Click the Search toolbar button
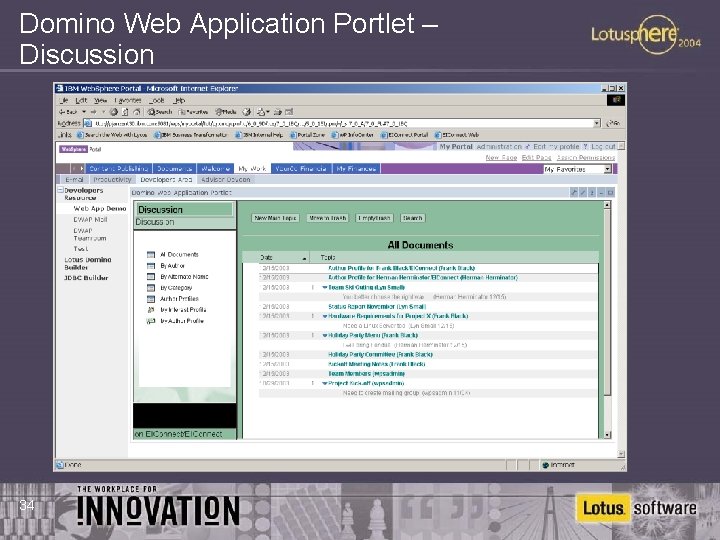The height and width of the screenshot is (540, 720). (160, 112)
